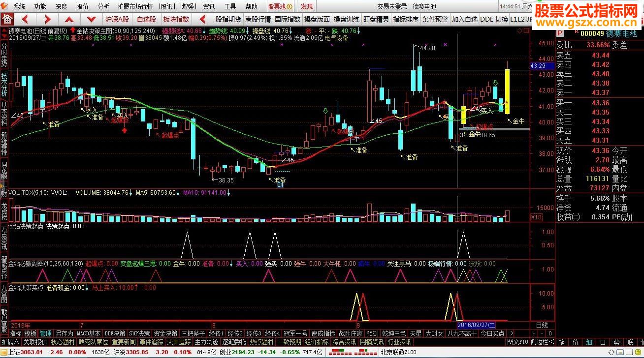The image size is (644, 358).
Task: Open the 关联报价 bottom tab
Action: point(35,342)
